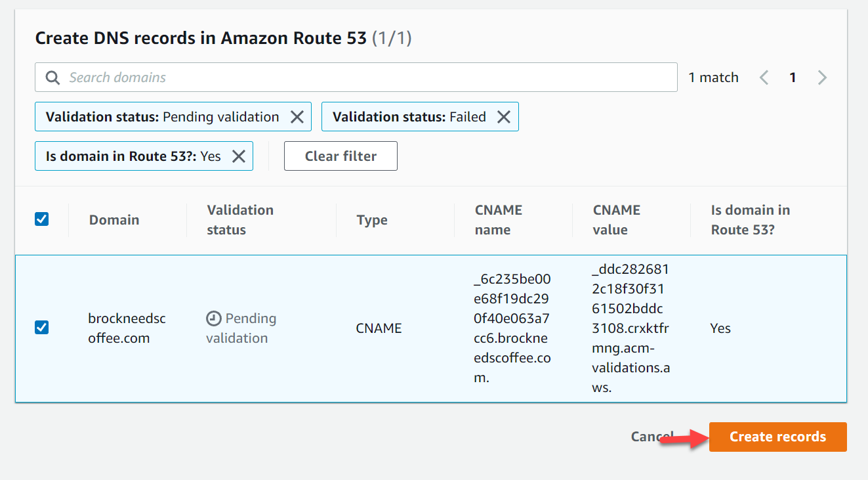Go to the previous results page arrow
Screen dimensions: 868x480
tap(764, 77)
